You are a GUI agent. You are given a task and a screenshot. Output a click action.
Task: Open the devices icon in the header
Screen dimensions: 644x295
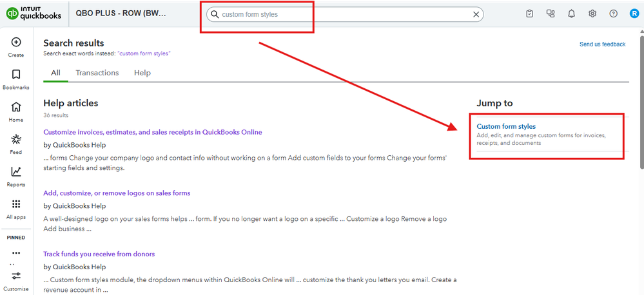pos(551,14)
